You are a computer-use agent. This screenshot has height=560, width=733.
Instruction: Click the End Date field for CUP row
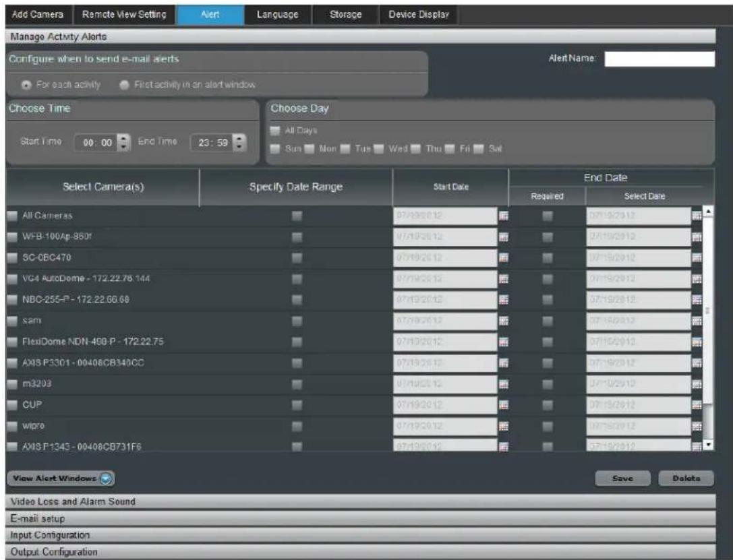pos(639,405)
